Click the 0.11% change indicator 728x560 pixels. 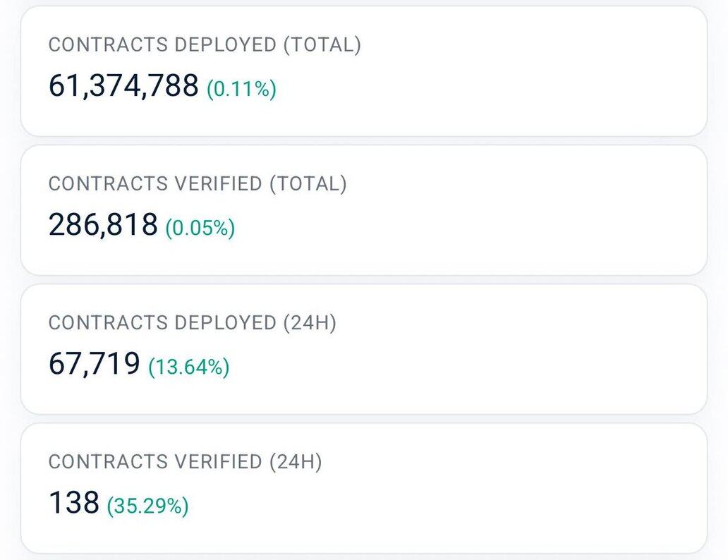pyautogui.click(x=241, y=89)
